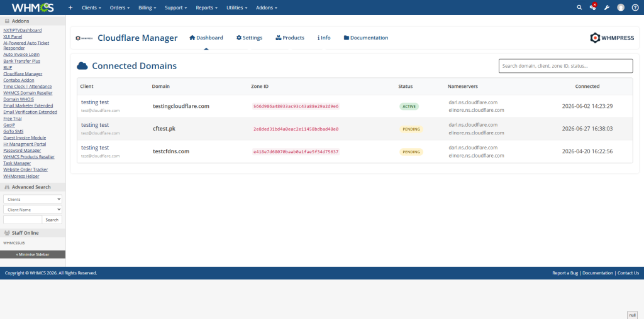Open the Hr Managment Portal link
Screen dimensions: 644x319
pos(25,144)
